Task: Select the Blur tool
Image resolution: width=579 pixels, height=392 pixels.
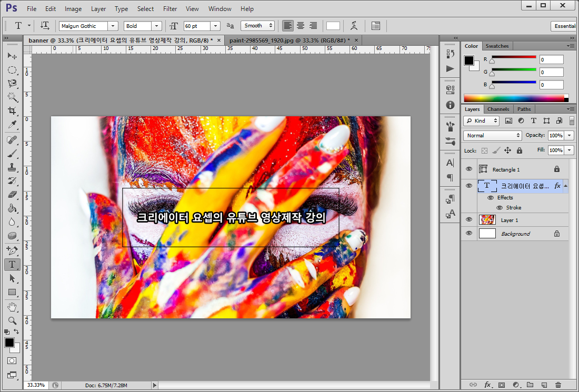Action: click(12, 222)
